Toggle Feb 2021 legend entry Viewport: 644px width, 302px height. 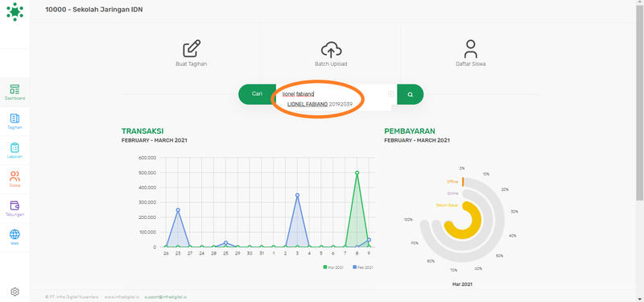[x=363, y=267]
